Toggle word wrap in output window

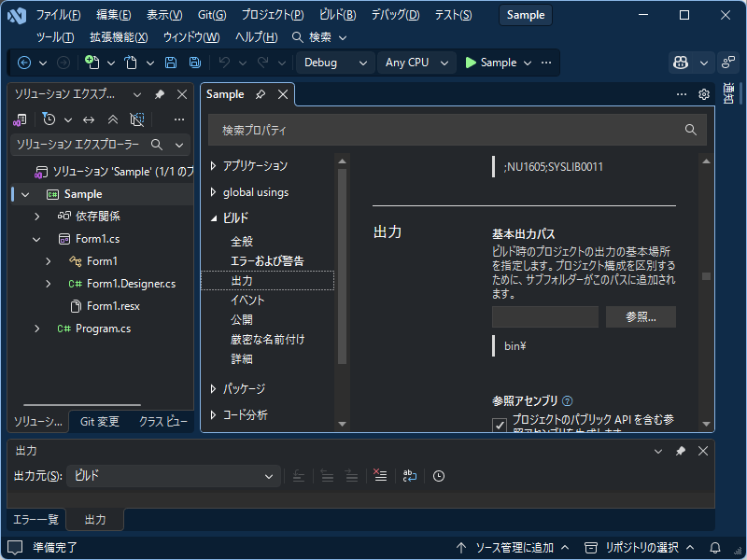[409, 476]
